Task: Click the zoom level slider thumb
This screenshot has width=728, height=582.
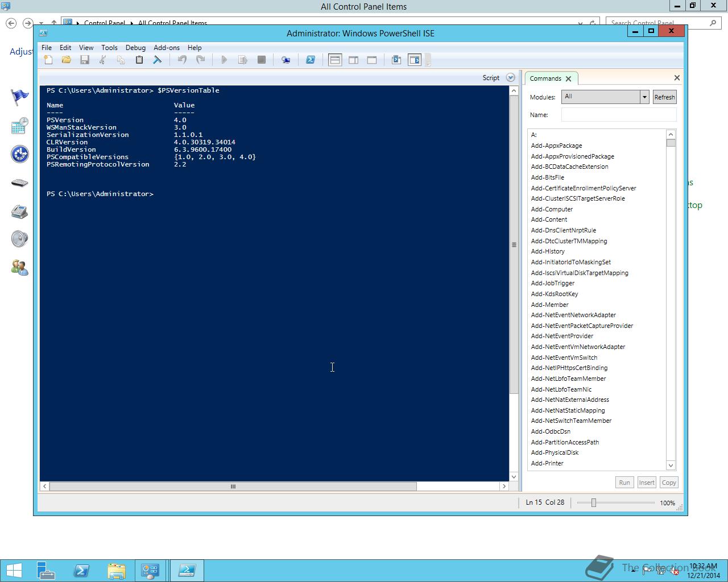Action: tap(593, 502)
